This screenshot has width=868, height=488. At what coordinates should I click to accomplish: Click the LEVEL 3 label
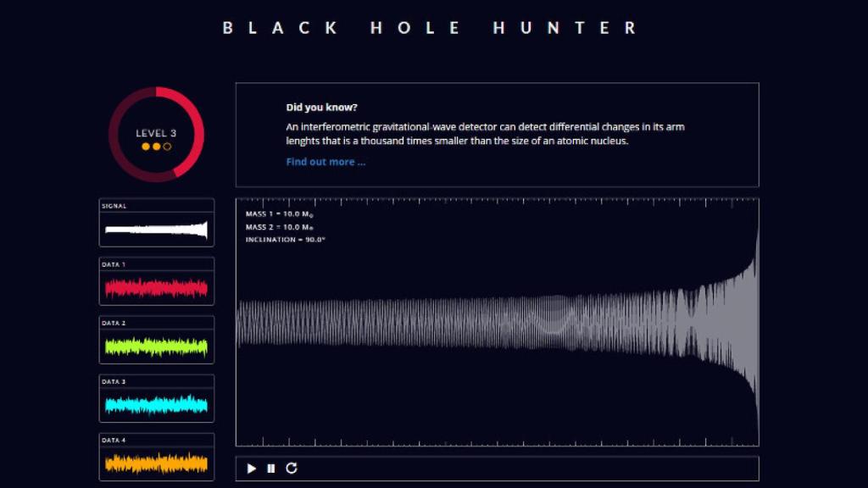tap(158, 131)
